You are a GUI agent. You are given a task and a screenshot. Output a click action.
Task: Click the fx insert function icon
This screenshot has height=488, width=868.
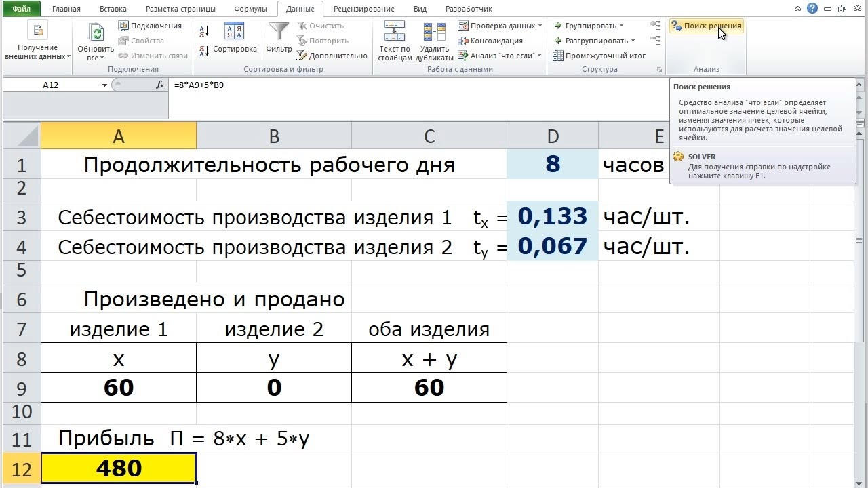click(160, 85)
